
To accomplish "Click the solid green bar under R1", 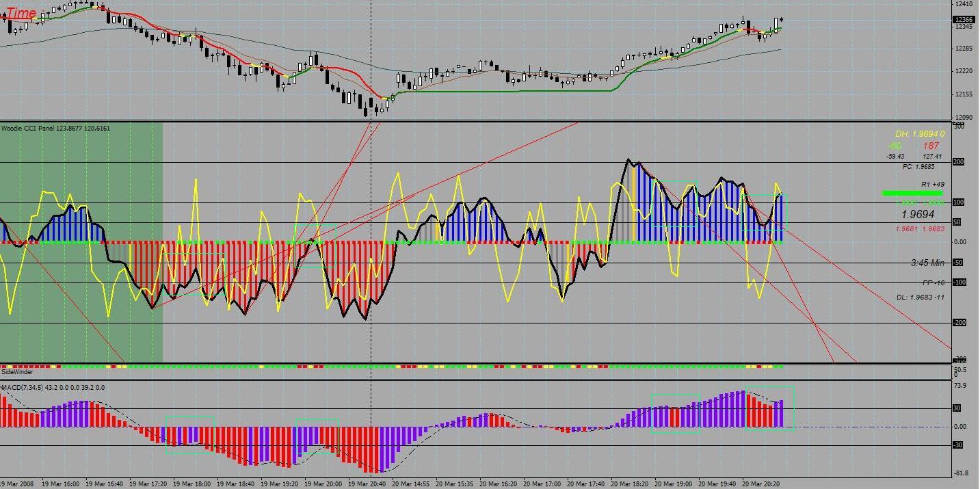I will click(912, 194).
